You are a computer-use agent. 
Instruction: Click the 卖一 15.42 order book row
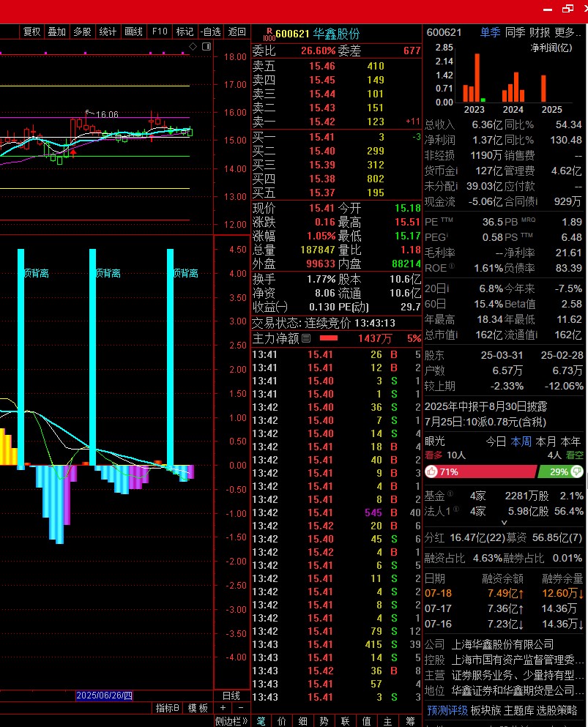click(x=336, y=122)
